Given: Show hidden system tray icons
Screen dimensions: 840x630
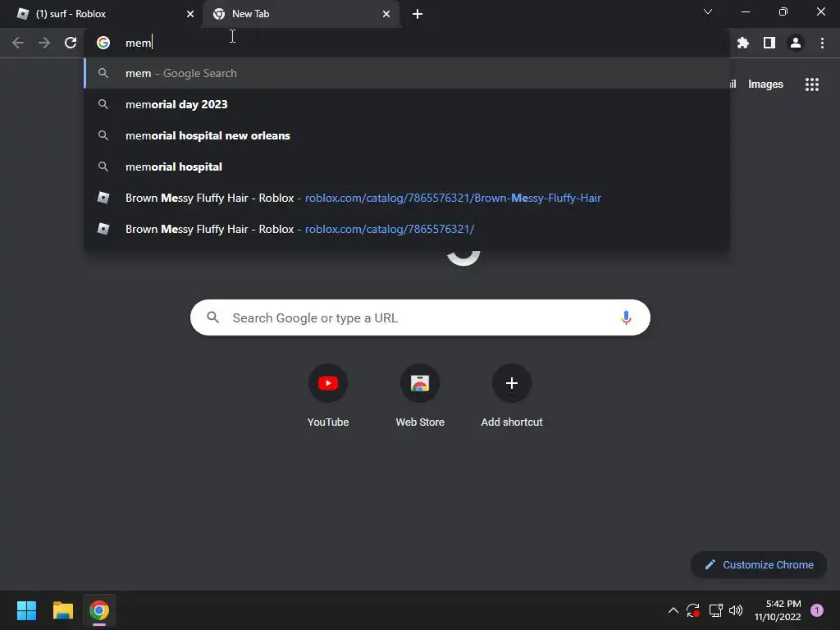Looking at the screenshot, I should click(673, 610).
